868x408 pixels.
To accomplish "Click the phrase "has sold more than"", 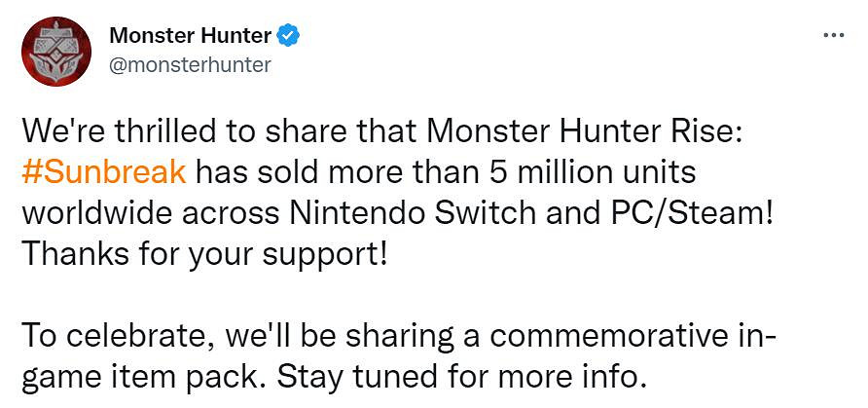I will point(318,170).
